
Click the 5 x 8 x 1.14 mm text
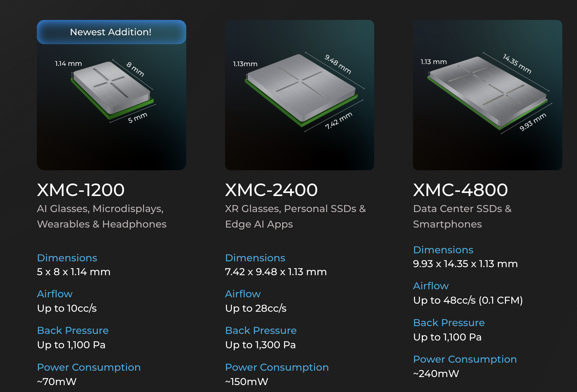[74, 272]
